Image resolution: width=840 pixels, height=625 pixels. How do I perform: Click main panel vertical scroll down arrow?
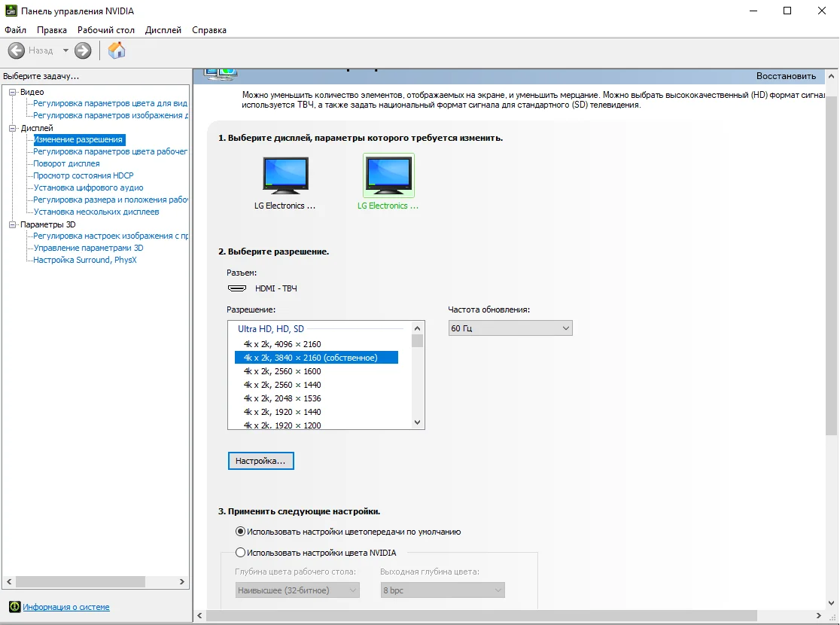tap(832, 603)
